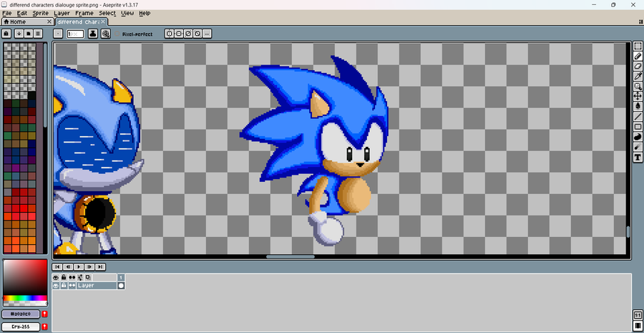Open the brush type selector

(x=59, y=34)
